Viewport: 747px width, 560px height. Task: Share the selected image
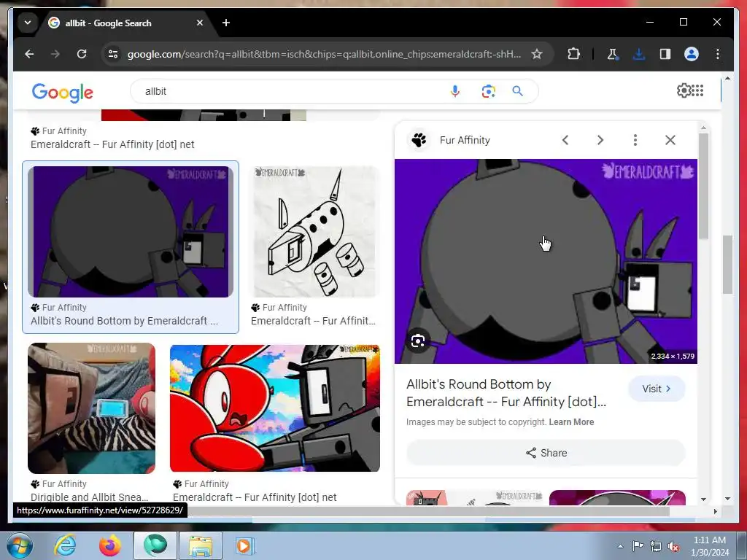pos(546,453)
